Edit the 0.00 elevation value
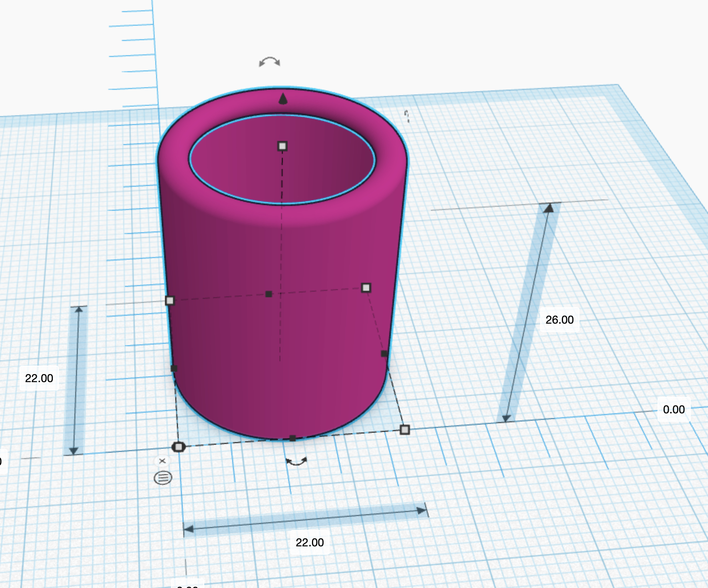The image size is (708, 588). [x=674, y=409]
